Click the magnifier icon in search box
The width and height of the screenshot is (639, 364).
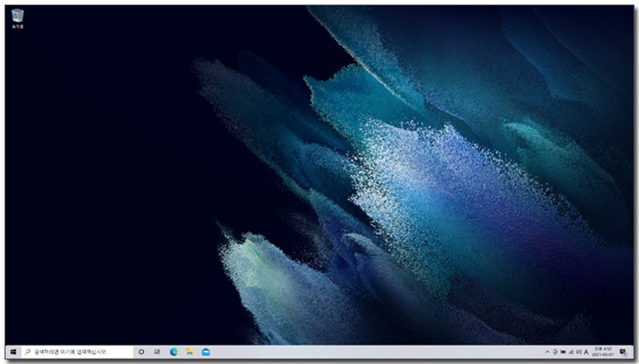coord(27,351)
